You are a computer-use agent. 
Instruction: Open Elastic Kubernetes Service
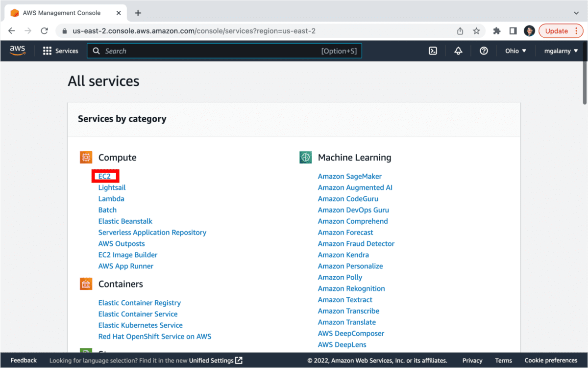(x=140, y=325)
